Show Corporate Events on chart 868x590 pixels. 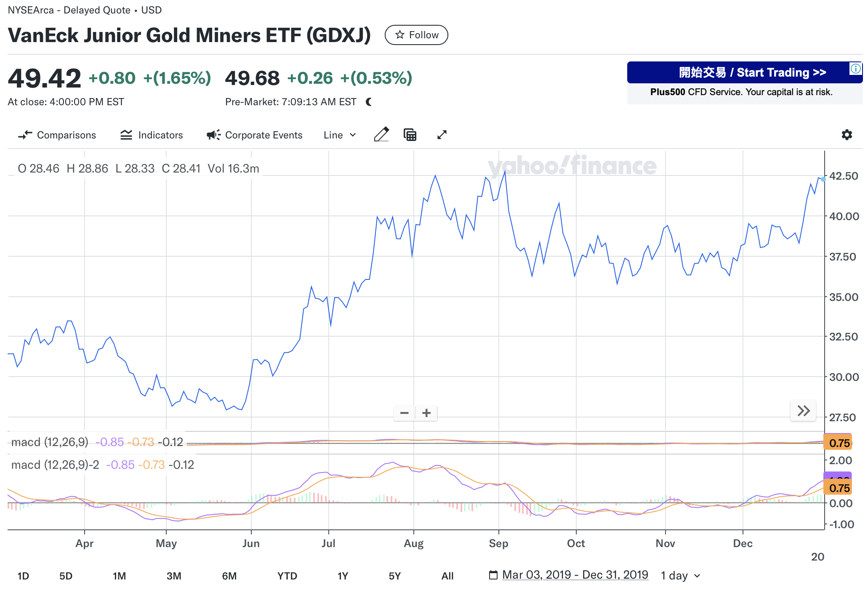(x=254, y=135)
